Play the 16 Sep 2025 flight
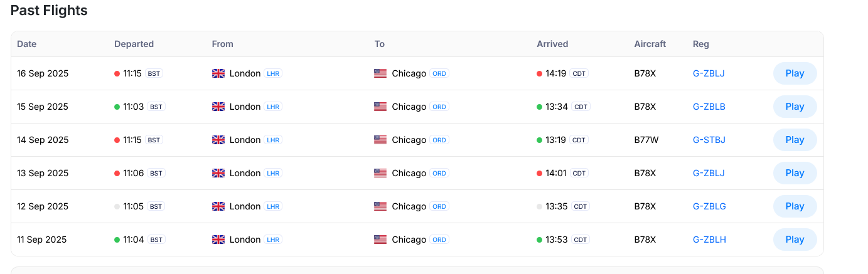This screenshot has height=274, width=868. [x=795, y=73]
